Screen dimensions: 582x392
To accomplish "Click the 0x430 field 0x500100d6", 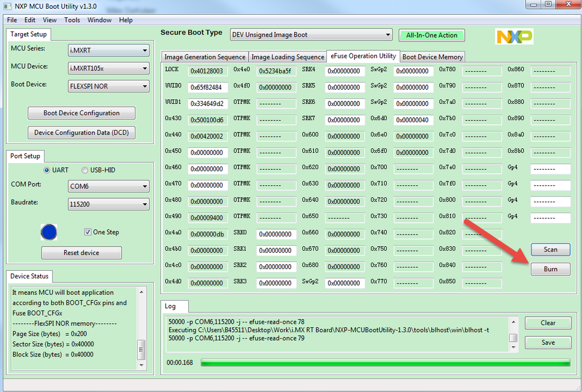I will [x=208, y=120].
